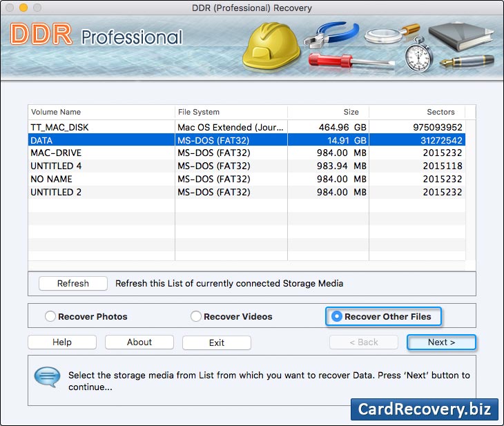Click the stopwatch icon in banner
This screenshot has width=504, height=426.
418,55
